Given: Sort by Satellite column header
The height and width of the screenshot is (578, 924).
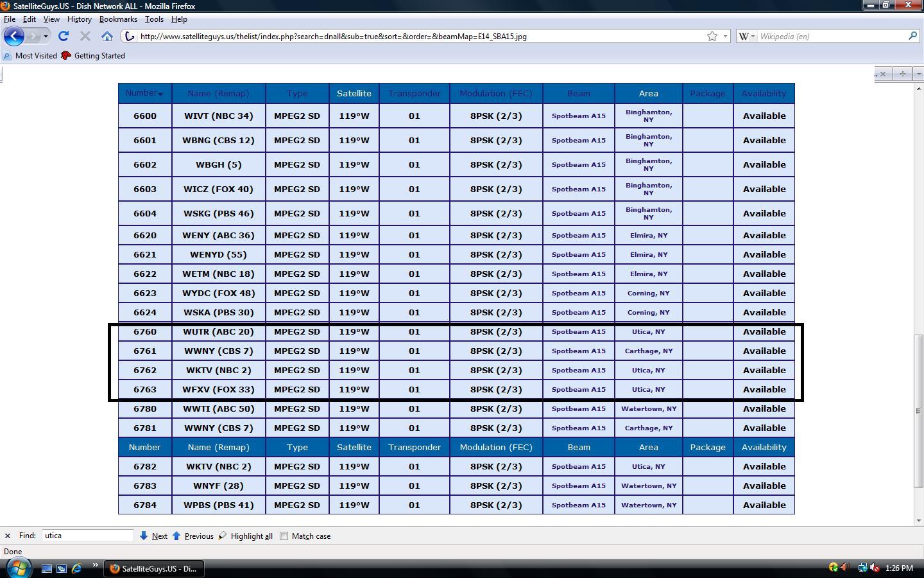Looking at the screenshot, I should [354, 93].
